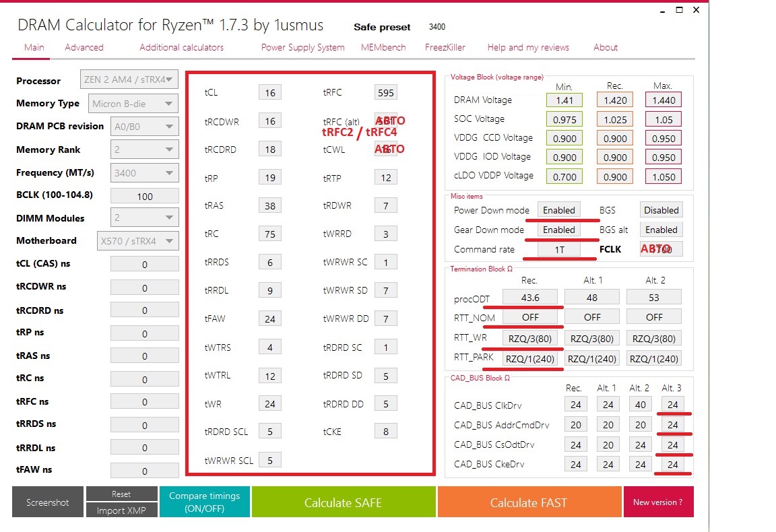Open the FreezKiller tab
Screen dimensions: 776x532
pos(445,48)
